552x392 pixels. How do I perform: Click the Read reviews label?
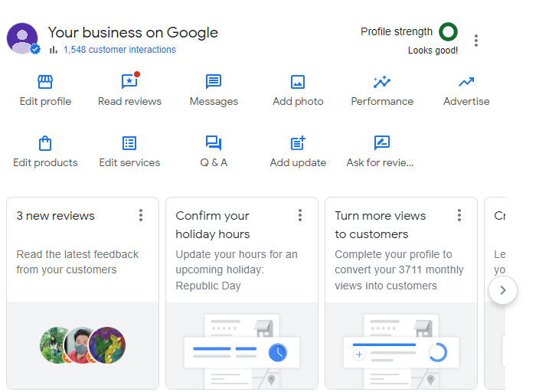[x=129, y=101]
